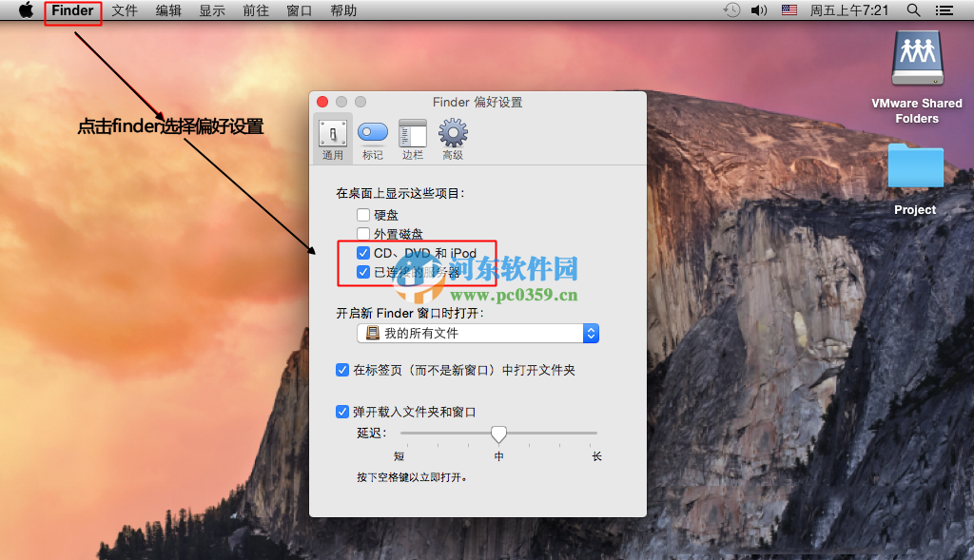Enable the 硬盘 checkbox

tap(362, 214)
